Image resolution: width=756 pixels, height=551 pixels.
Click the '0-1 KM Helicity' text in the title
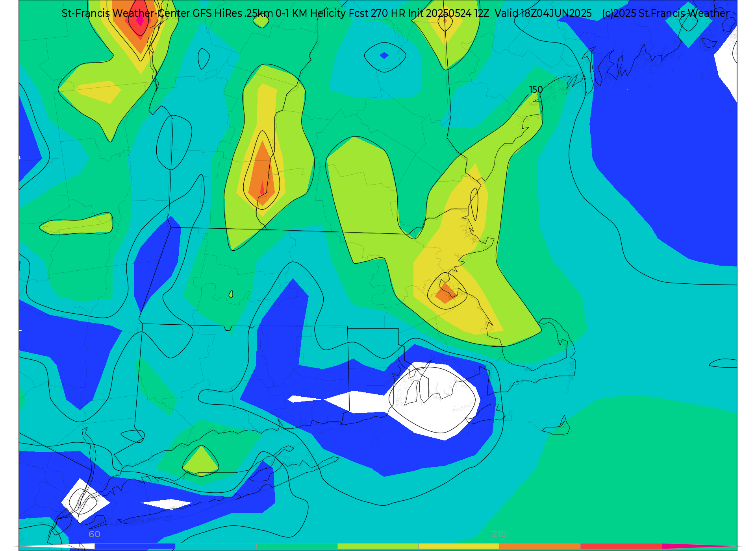pyautogui.click(x=311, y=13)
